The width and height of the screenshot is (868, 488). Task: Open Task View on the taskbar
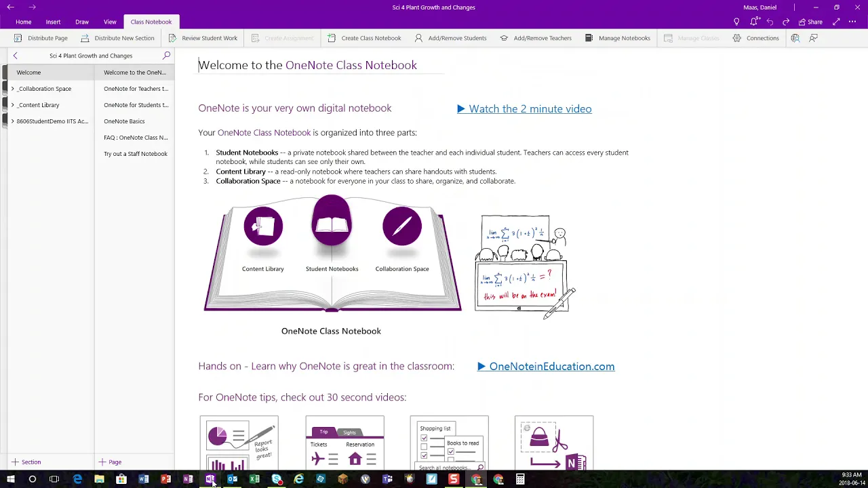[x=54, y=479]
